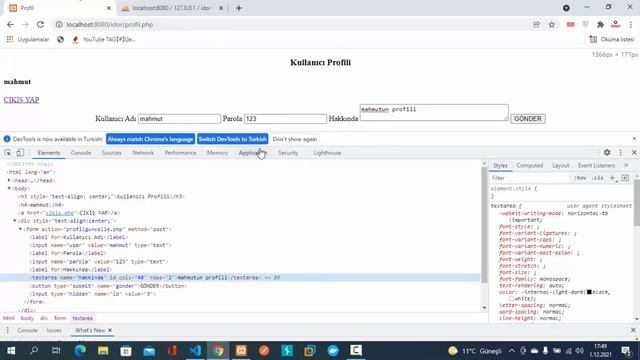Click the Parola input field
The image size is (640, 360).
tap(285, 119)
